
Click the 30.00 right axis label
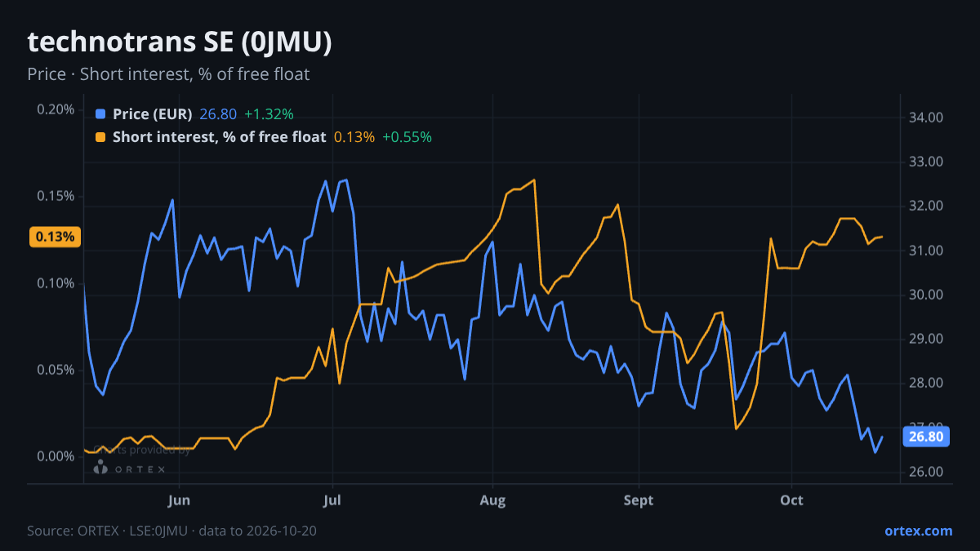926,295
